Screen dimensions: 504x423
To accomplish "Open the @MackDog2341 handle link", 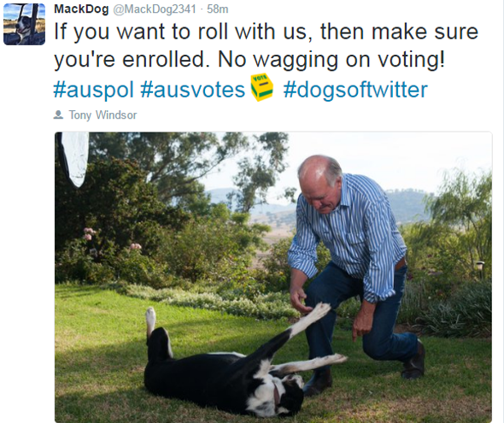I will click(155, 9).
